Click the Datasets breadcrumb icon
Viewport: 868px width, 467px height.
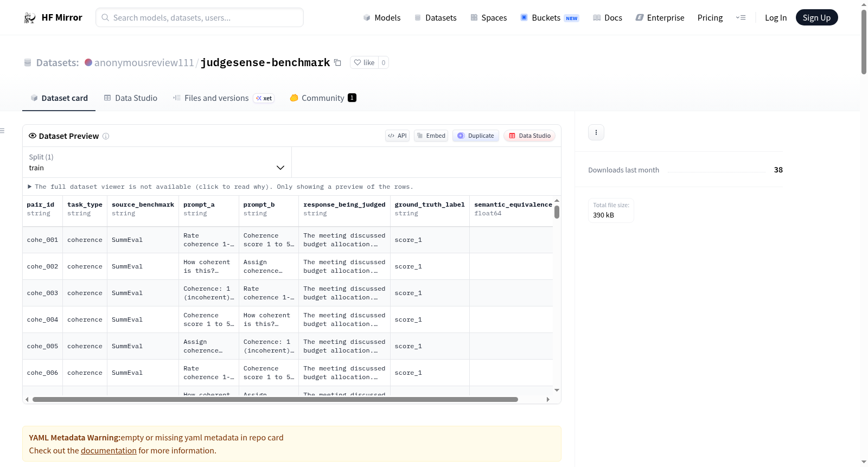click(x=28, y=62)
